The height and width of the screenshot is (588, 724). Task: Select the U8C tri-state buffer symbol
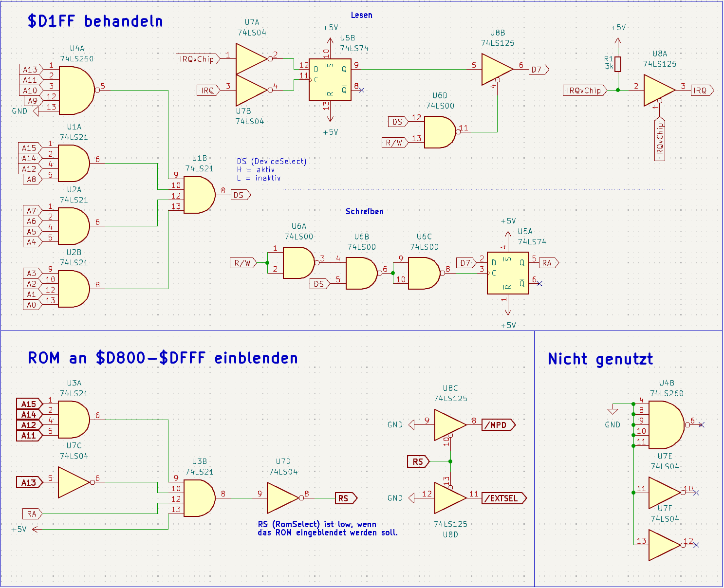pos(450,424)
